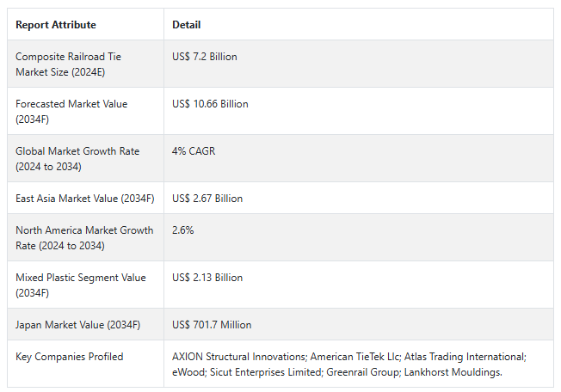Image resolution: width=561 pixels, height=392 pixels.
Task: Select the Japan Market Value (2034F) cell
Action: [x=77, y=325]
